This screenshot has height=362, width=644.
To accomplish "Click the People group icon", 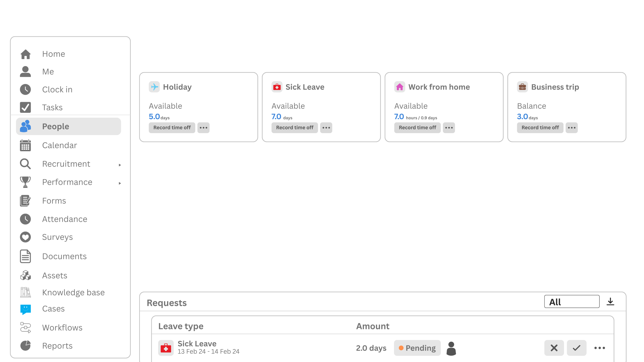I will 25,126.
